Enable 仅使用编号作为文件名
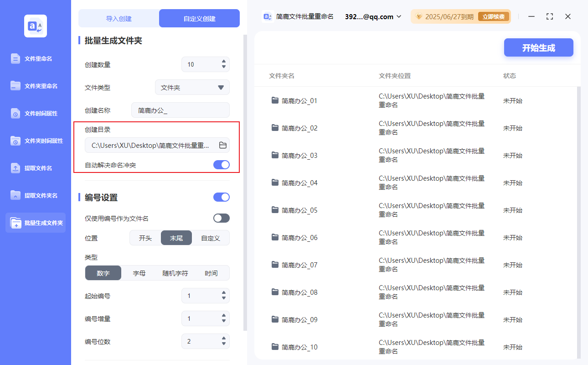This screenshot has width=588, height=365. 221,218
